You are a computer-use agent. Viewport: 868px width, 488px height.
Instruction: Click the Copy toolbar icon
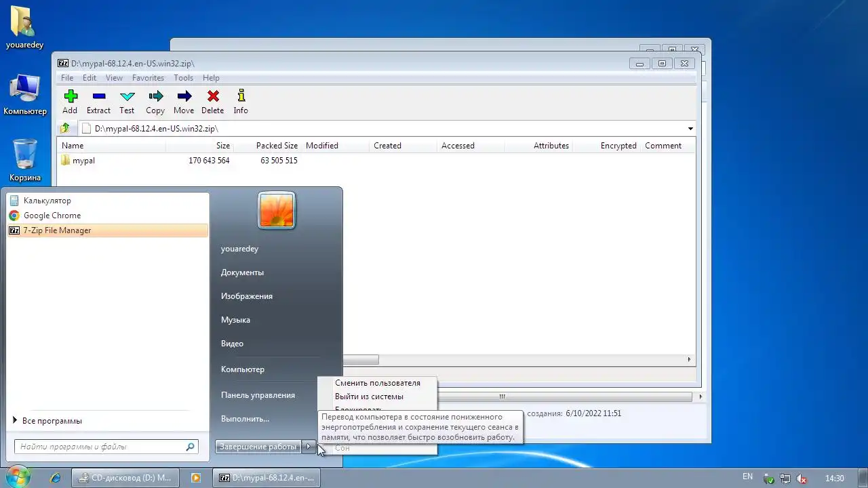155,96
